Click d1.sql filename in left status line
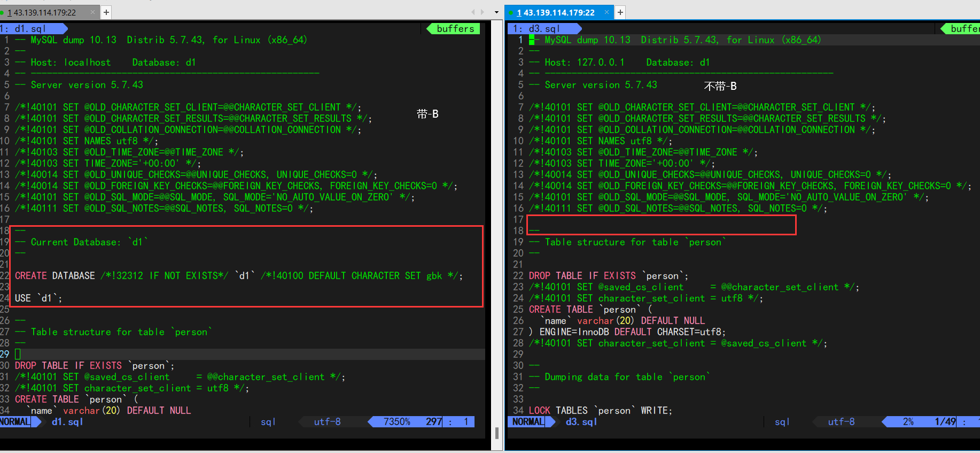 (67, 422)
